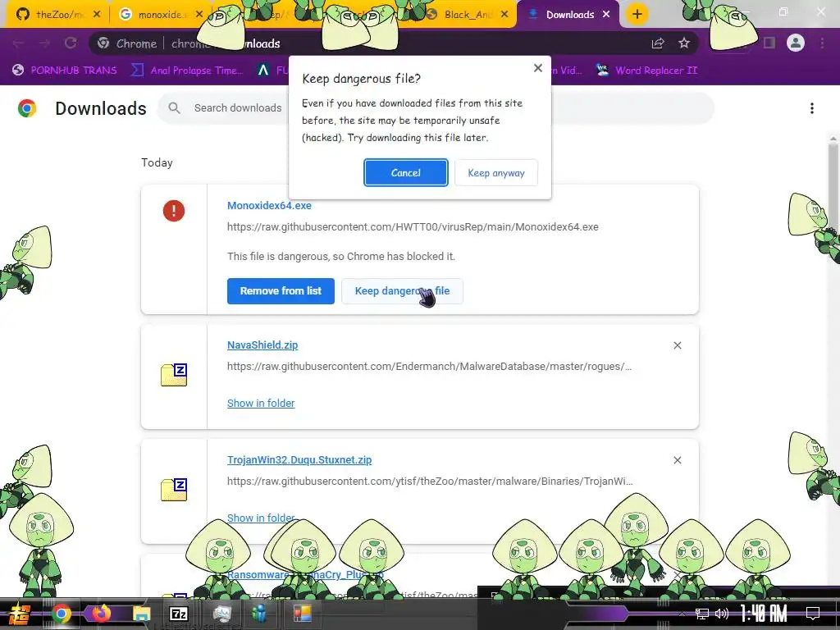Close the Keep dangerous file dialog
The width and height of the screenshot is (840, 630).
538,68
